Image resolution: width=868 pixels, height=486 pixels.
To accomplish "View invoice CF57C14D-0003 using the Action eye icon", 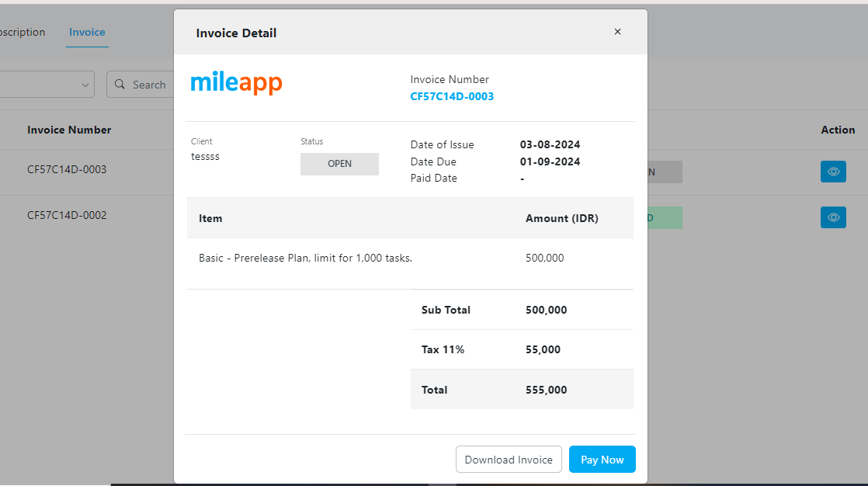I will pyautogui.click(x=833, y=172).
